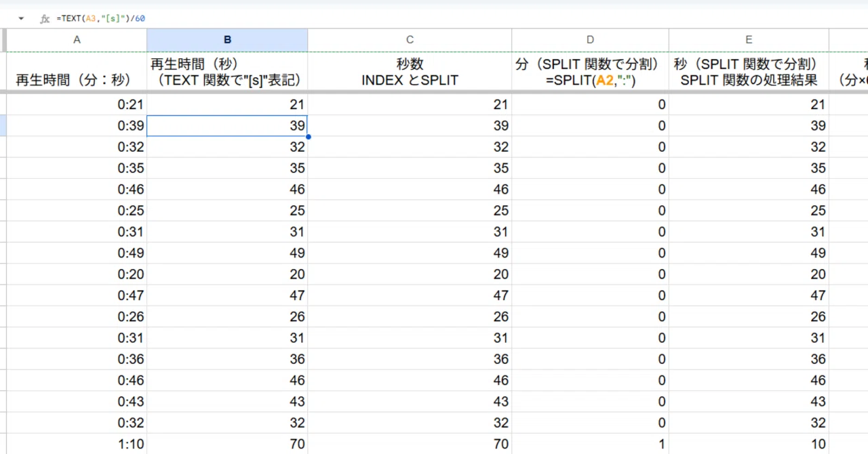
Task: Open the name box dropdown arrow
Action: [21, 19]
